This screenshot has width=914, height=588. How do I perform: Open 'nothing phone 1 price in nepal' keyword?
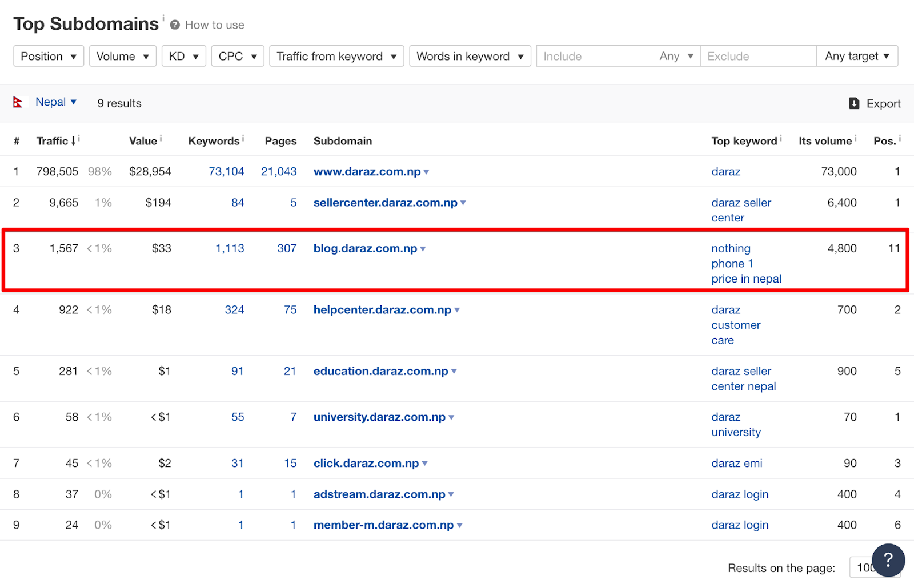coord(747,264)
